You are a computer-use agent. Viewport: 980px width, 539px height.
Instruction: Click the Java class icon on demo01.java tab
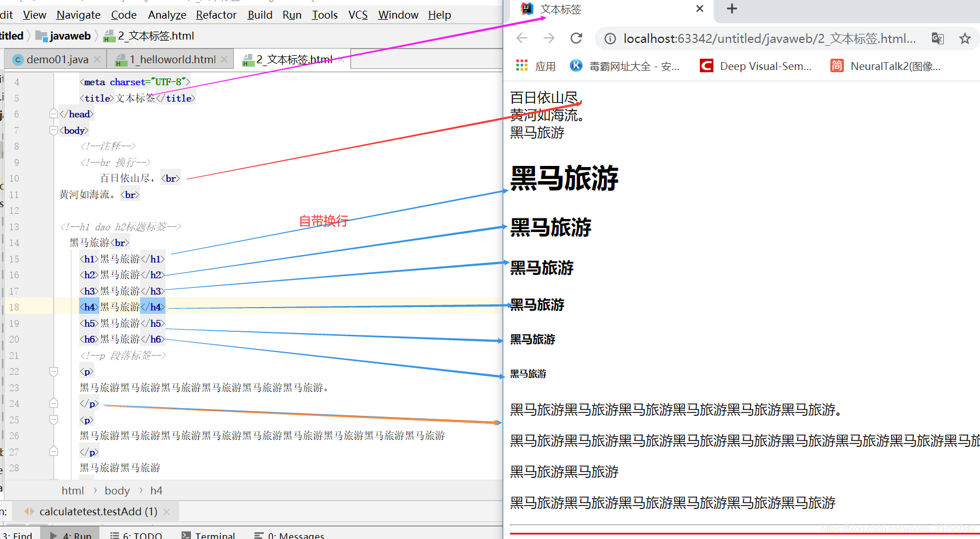(x=18, y=59)
